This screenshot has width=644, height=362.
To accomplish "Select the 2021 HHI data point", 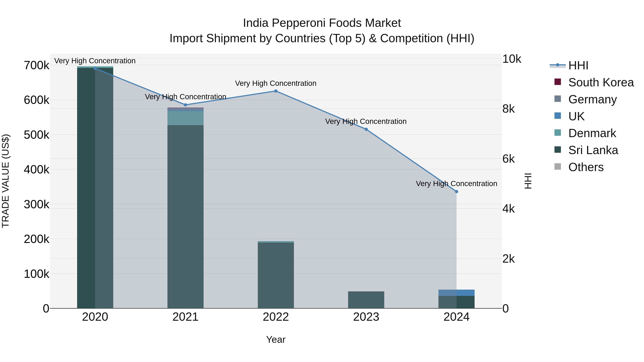I will click(186, 105).
